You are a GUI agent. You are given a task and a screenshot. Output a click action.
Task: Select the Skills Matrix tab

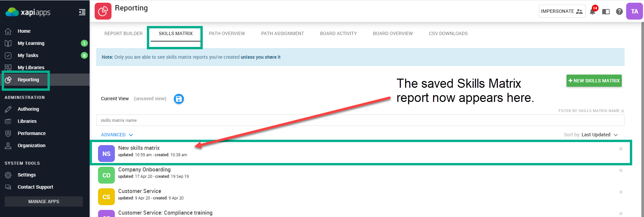click(175, 33)
